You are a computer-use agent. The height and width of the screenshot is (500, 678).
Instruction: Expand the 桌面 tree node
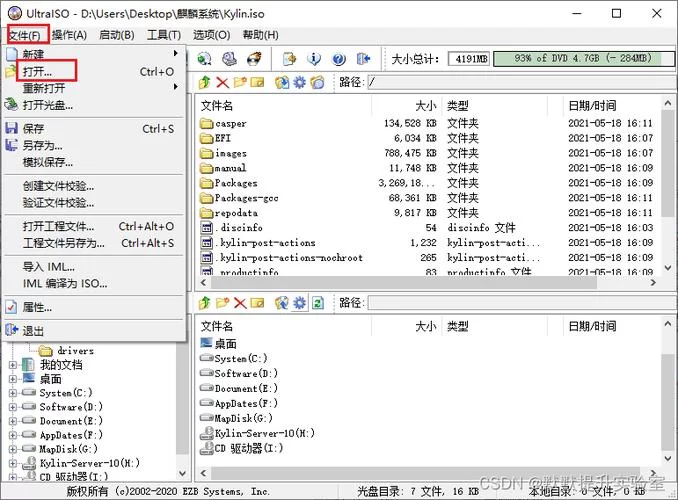pyautogui.click(x=13, y=379)
